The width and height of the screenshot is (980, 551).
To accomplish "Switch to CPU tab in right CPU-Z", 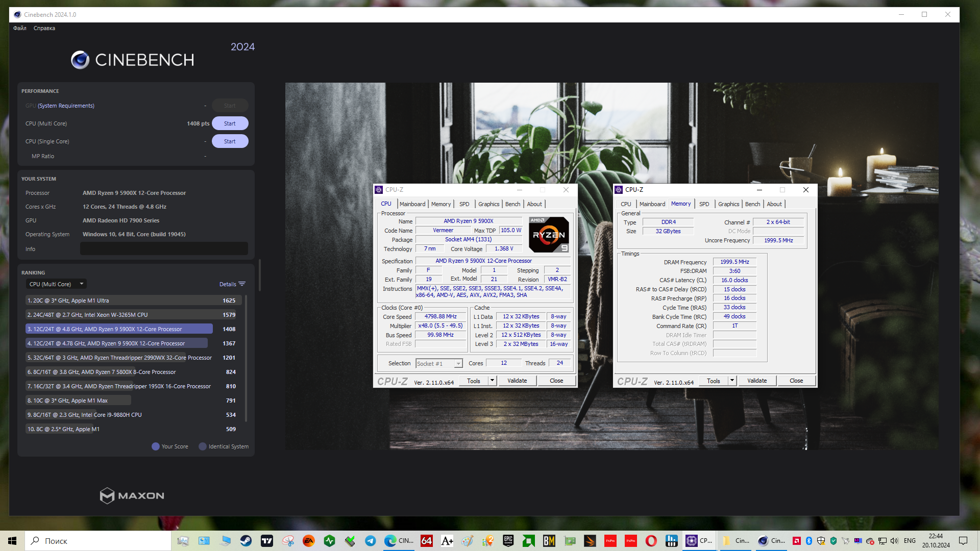I will (626, 204).
